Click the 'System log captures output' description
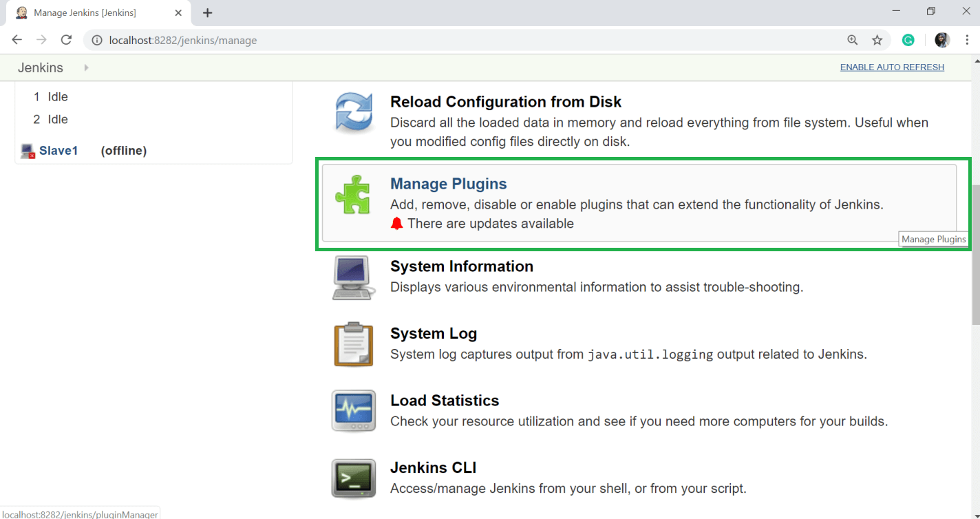The width and height of the screenshot is (980, 519). (x=628, y=354)
